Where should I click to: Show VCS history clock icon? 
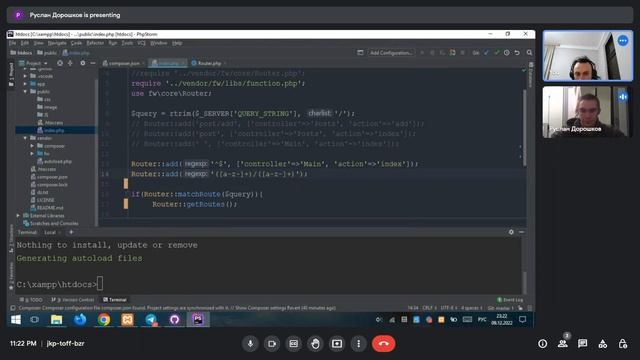pyautogui.click(x=507, y=53)
